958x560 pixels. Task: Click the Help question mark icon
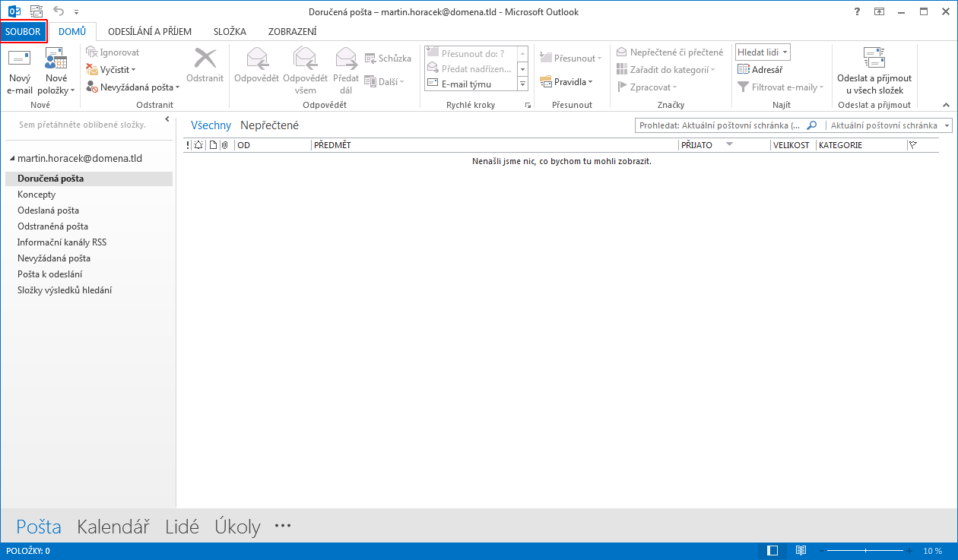click(x=857, y=11)
